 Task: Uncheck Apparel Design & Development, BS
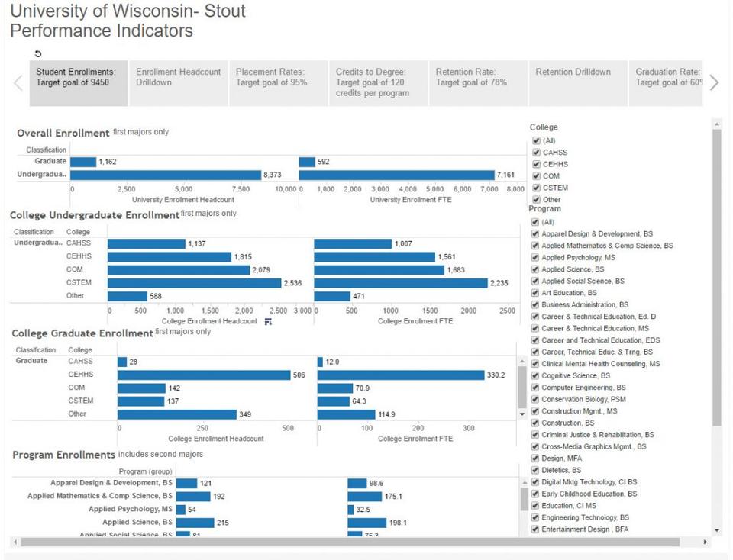pos(535,233)
